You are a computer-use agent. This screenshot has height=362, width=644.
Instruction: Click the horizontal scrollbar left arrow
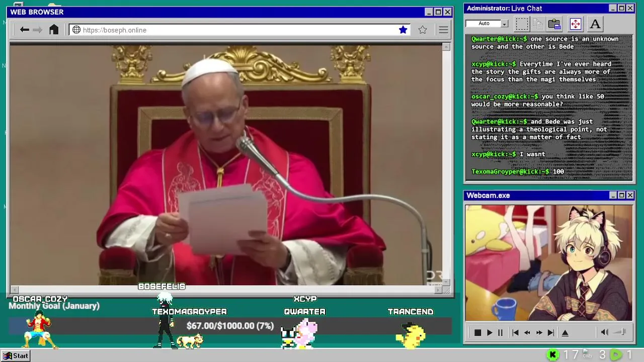[x=15, y=290]
